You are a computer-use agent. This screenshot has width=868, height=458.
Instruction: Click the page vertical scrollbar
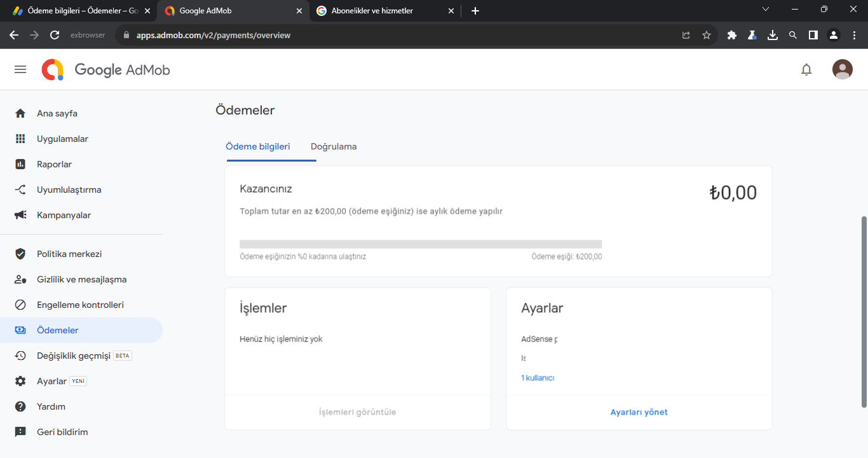pyautogui.click(x=864, y=312)
